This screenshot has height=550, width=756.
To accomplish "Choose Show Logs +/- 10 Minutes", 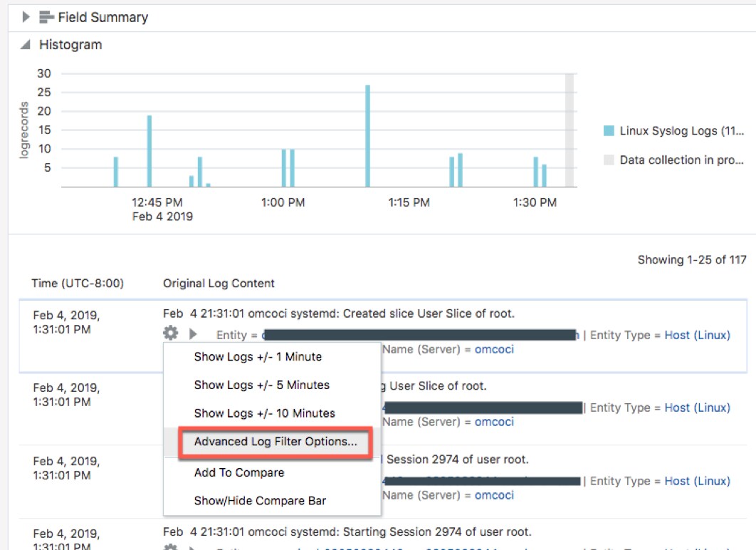I will click(x=264, y=413).
